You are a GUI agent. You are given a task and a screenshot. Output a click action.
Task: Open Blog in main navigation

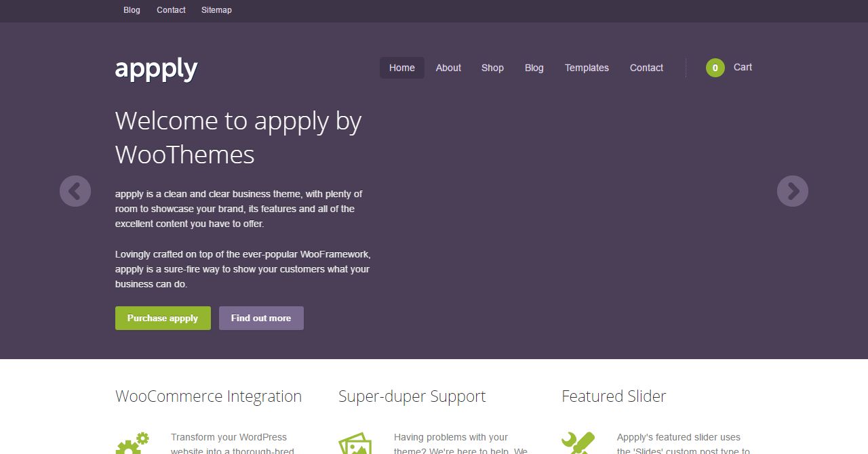(534, 68)
